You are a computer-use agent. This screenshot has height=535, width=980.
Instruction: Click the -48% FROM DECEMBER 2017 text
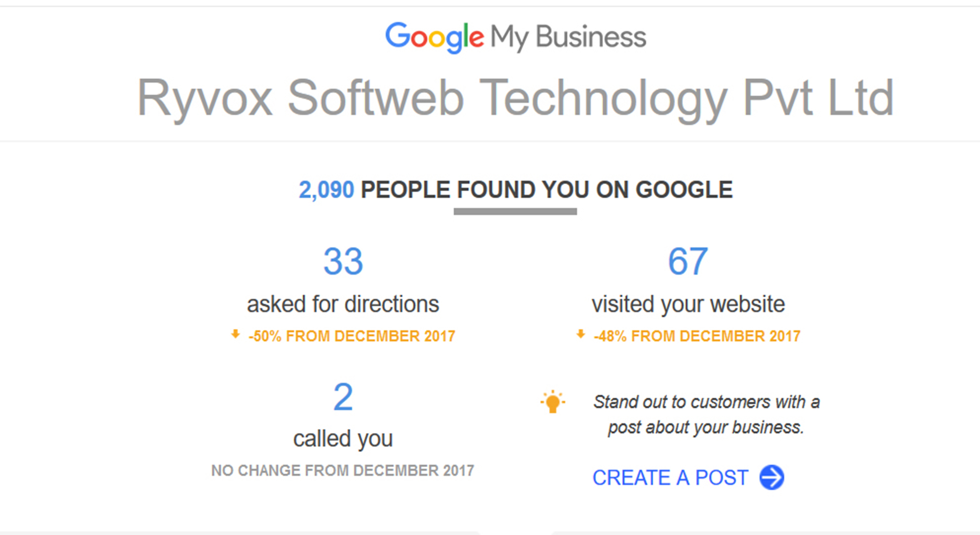tap(697, 336)
